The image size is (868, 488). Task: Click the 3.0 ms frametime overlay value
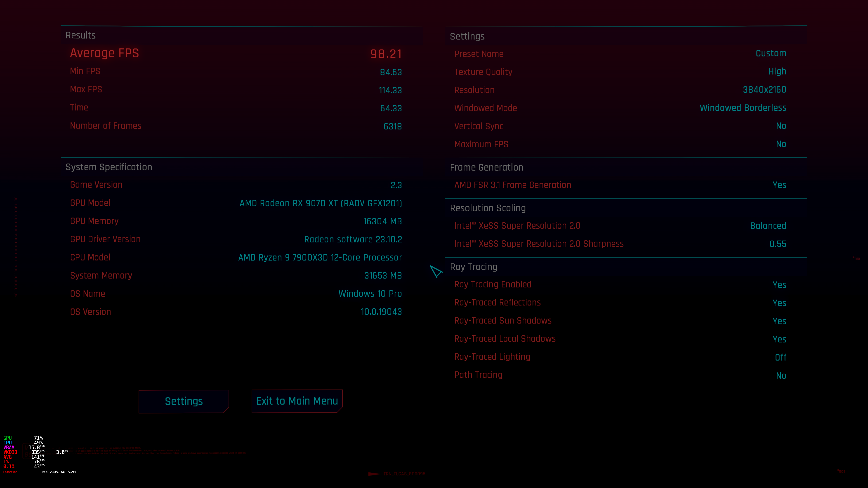click(x=62, y=452)
